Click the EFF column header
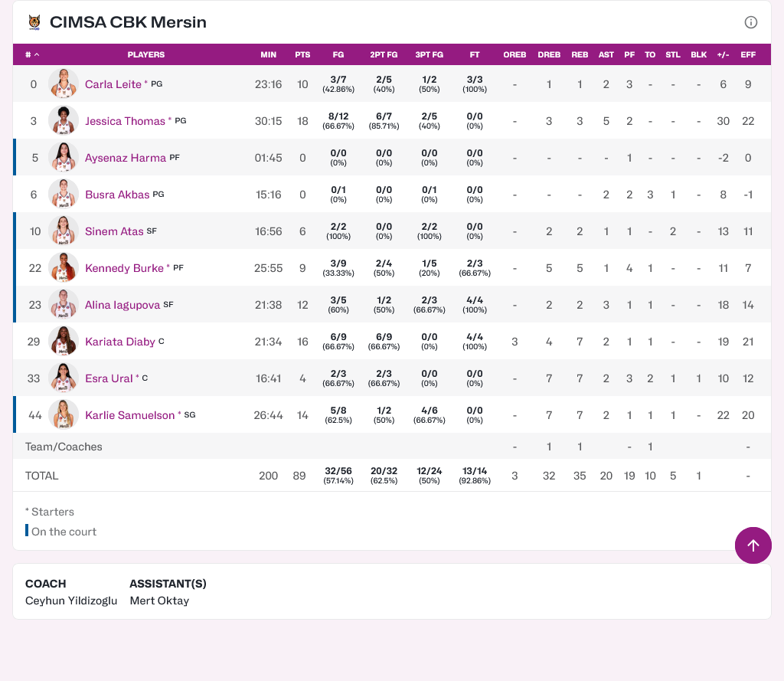Image resolution: width=784 pixels, height=681 pixels. tap(748, 54)
